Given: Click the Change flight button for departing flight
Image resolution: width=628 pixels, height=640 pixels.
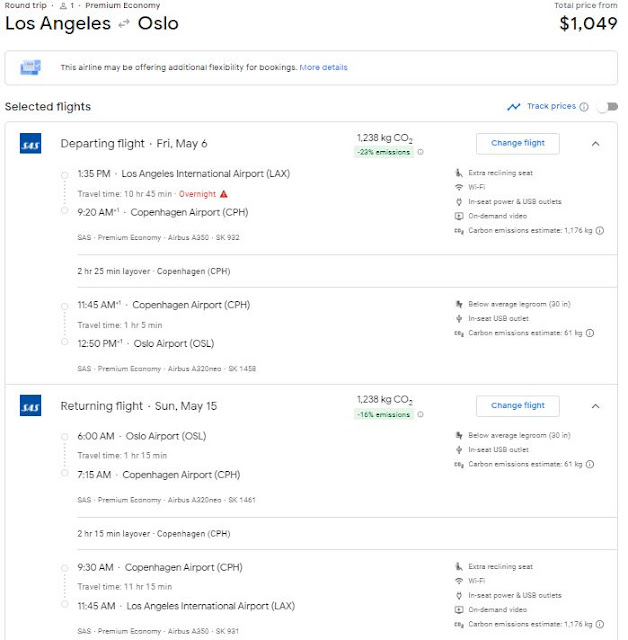Looking at the screenshot, I should 517,143.
